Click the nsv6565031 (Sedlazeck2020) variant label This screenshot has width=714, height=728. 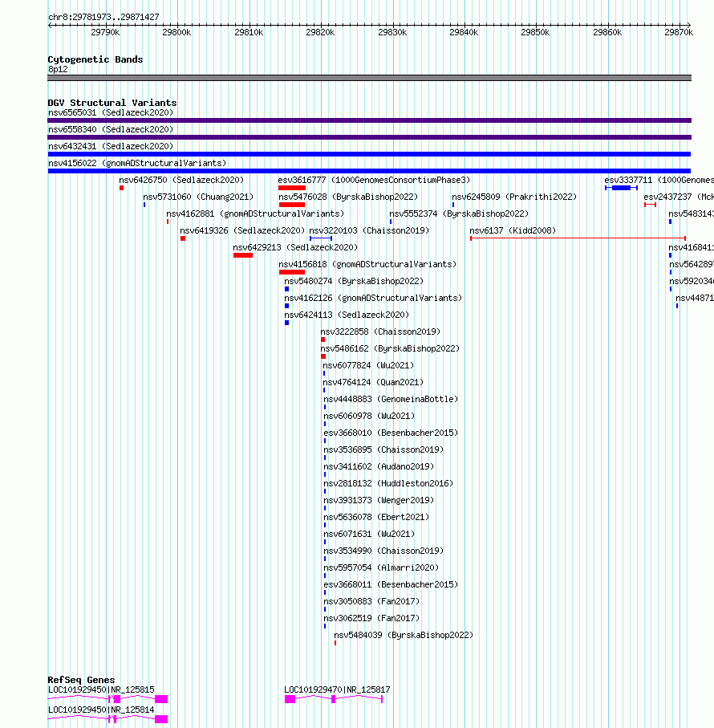click(111, 113)
